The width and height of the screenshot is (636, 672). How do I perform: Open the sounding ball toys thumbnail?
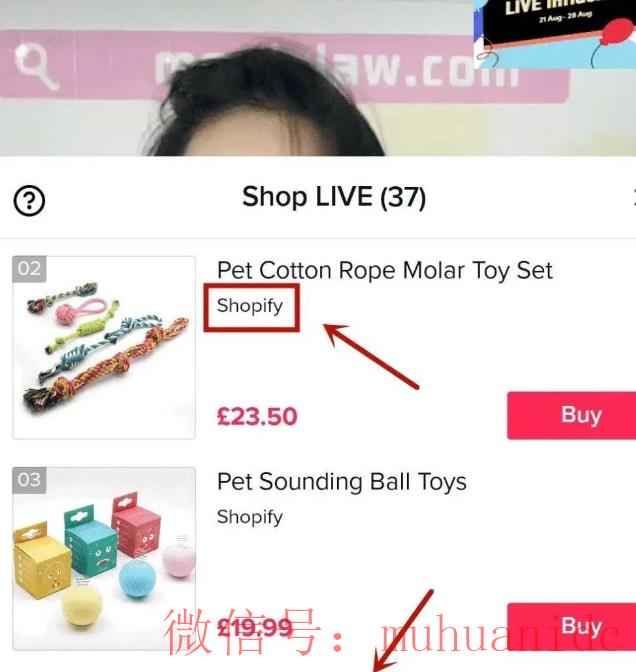(x=104, y=558)
